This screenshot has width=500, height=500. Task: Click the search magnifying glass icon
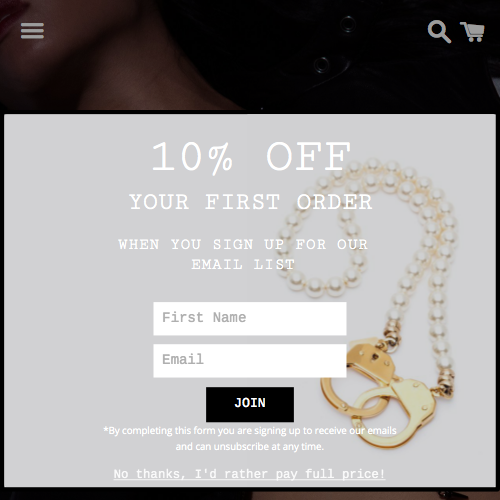coord(439,32)
